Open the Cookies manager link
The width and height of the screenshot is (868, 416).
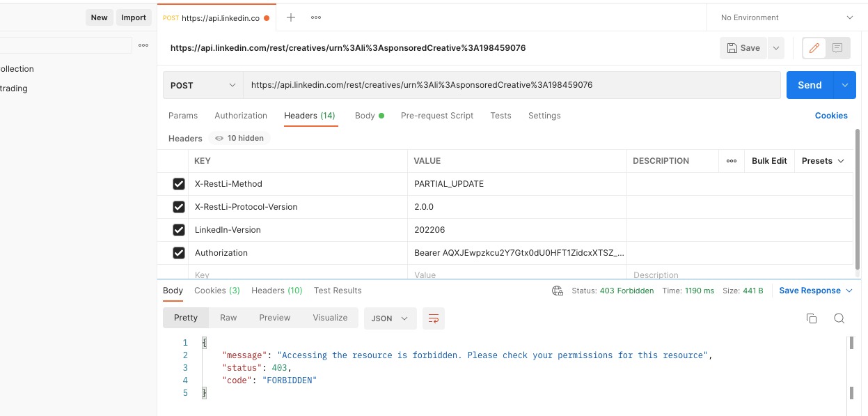coord(831,115)
